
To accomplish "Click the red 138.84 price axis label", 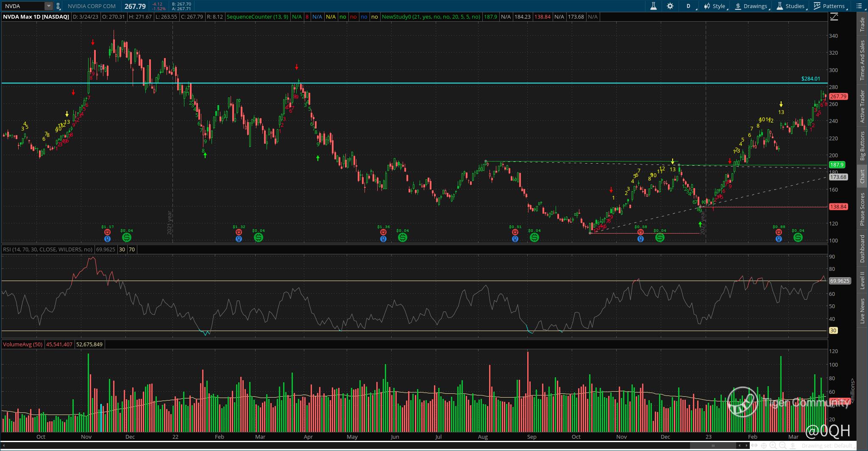I will pos(838,207).
